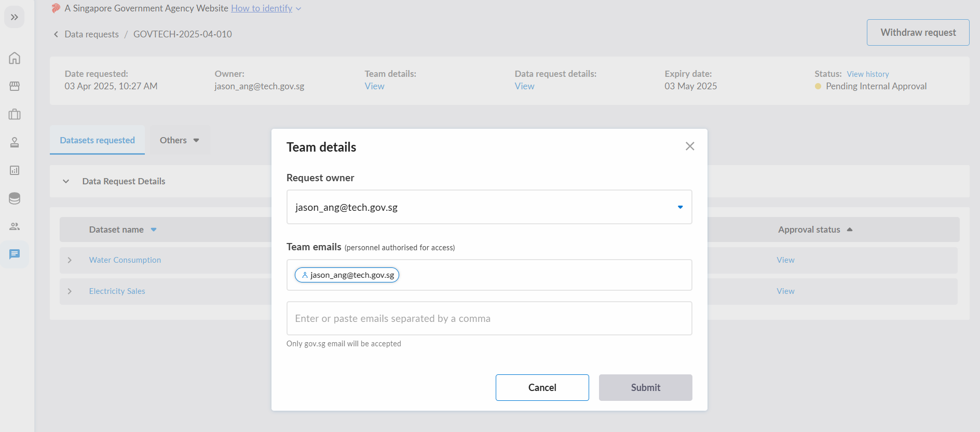Screen dimensions: 980x432
Task: Open View link under Data request details
Action: tap(524, 86)
